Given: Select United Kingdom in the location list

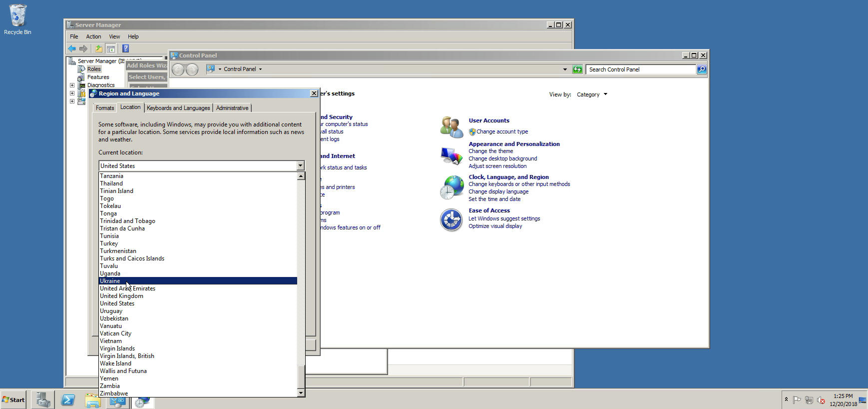Looking at the screenshot, I should [x=198, y=296].
